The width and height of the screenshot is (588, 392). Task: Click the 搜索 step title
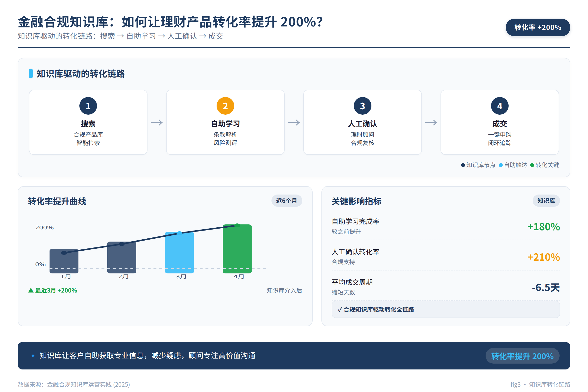point(88,124)
